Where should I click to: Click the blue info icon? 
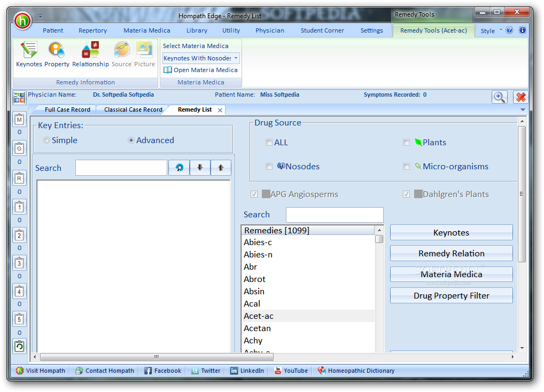523,30
